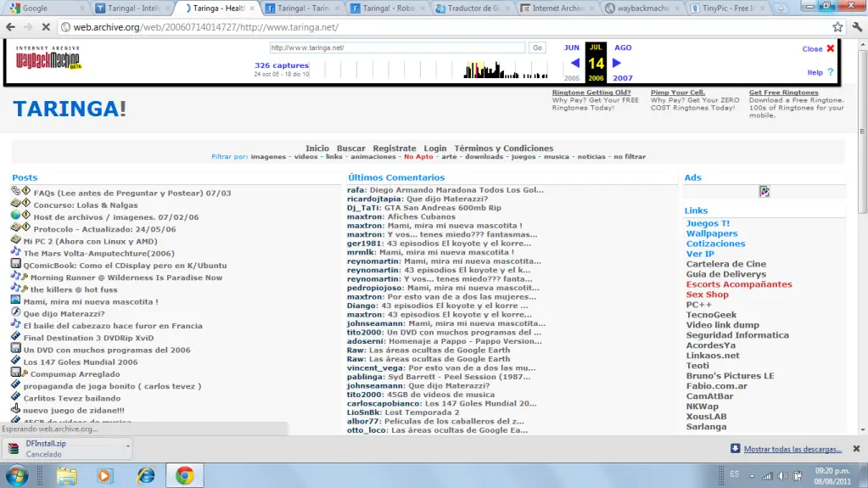Switch to Internet Archive tab
This screenshot has width=868, height=488.
pos(557,8)
